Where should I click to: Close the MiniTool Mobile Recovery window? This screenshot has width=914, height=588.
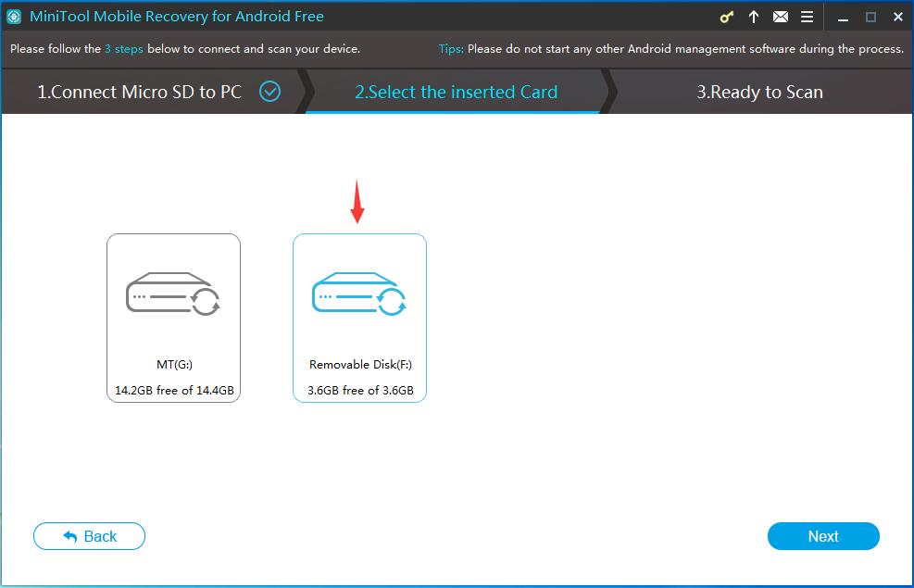[x=895, y=17]
